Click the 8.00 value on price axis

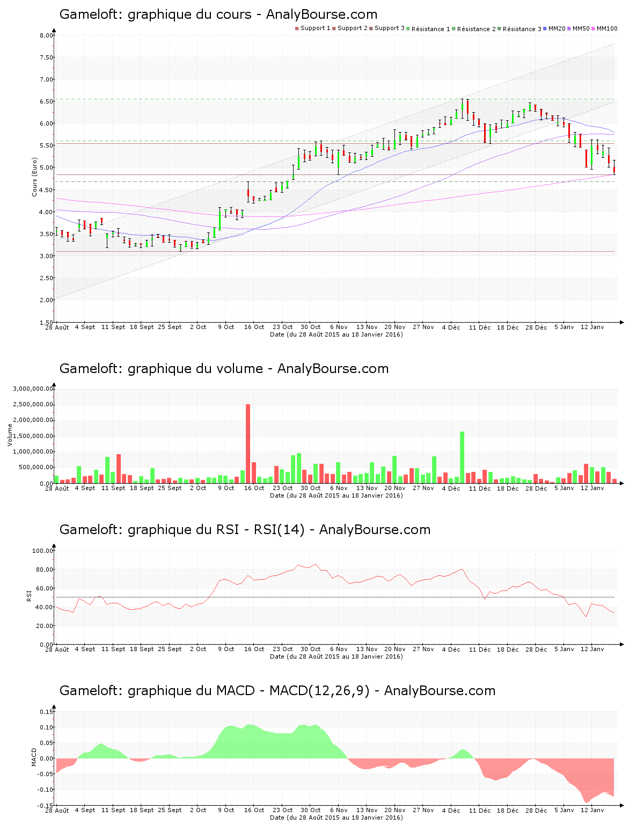coord(47,35)
